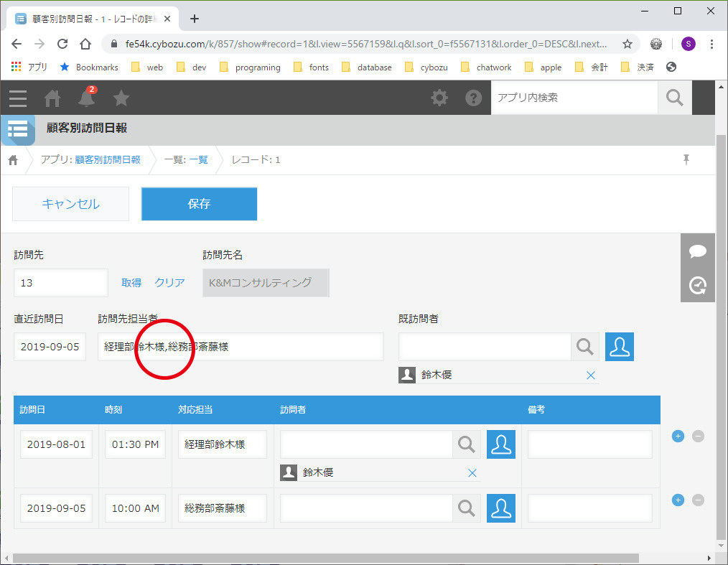Open user picker in 2019-08-01 row
The height and width of the screenshot is (565, 728).
tap(501, 444)
